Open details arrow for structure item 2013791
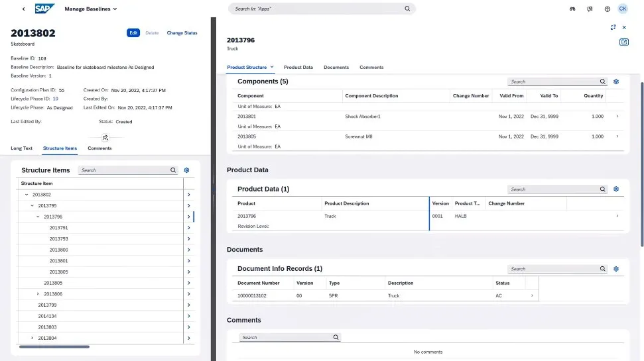 click(x=189, y=228)
